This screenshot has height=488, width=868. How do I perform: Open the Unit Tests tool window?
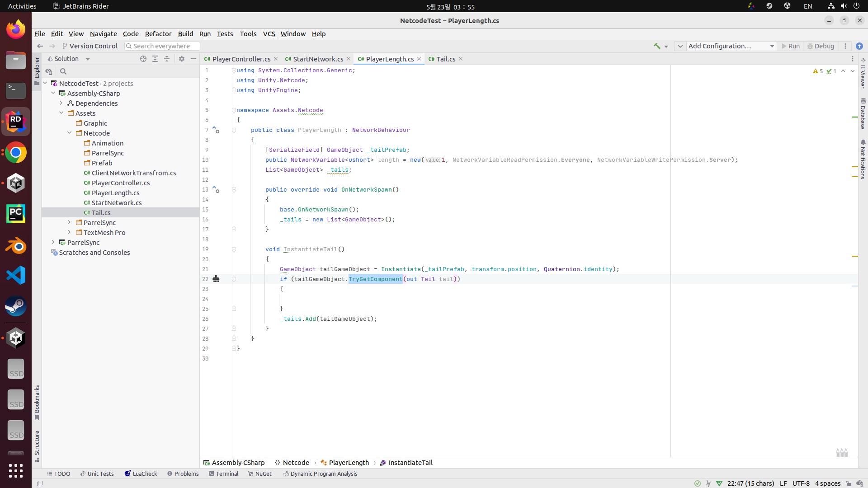[97, 474]
